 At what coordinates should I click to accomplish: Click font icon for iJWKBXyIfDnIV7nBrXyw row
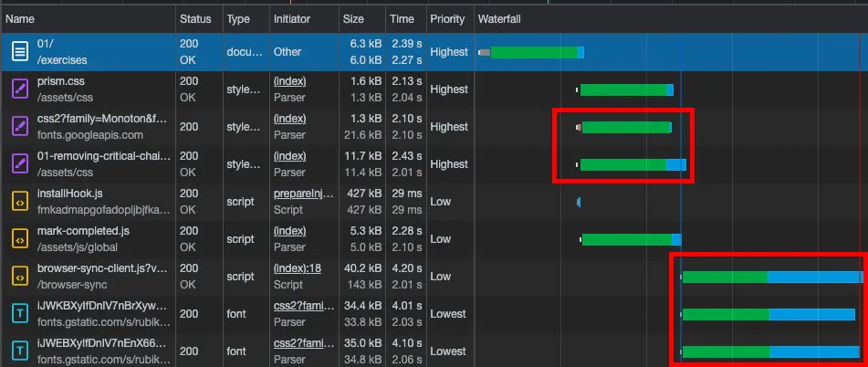(x=19, y=314)
